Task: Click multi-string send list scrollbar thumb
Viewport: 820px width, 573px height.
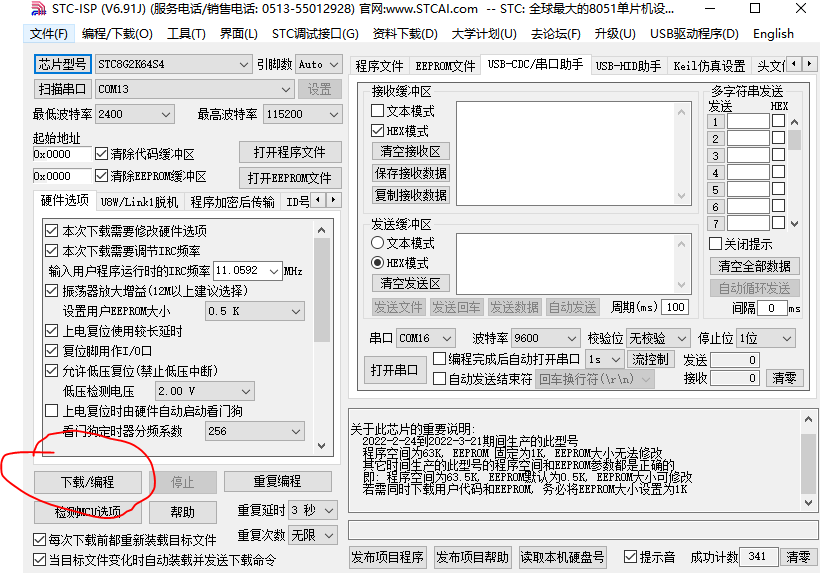Action: pyautogui.click(x=794, y=140)
